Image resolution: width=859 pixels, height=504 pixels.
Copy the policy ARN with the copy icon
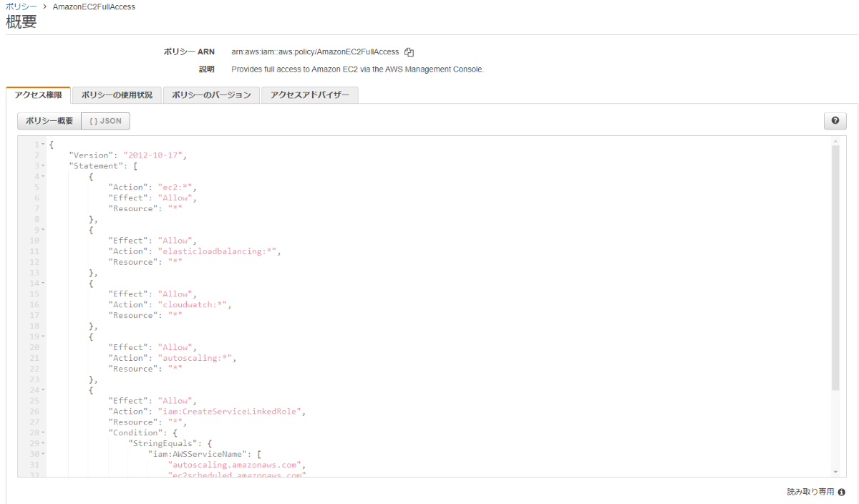coord(409,52)
